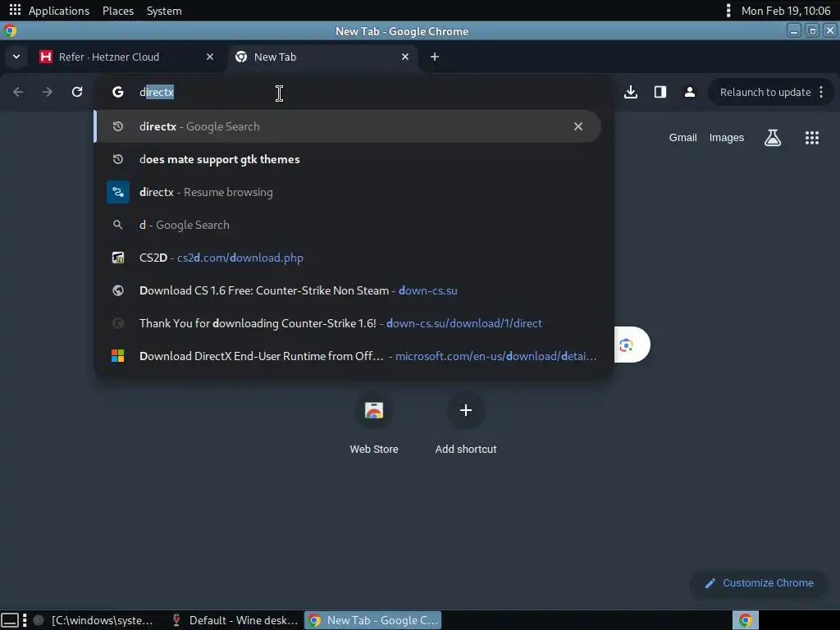The width and height of the screenshot is (840, 630).
Task: Select the 'd - Google Search' suggestion
Action: pos(348,225)
